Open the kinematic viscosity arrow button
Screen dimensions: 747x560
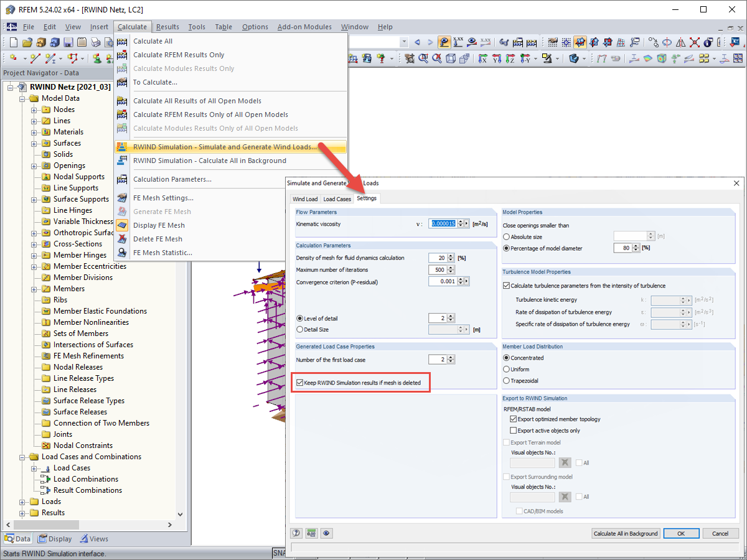pyautogui.click(x=467, y=223)
